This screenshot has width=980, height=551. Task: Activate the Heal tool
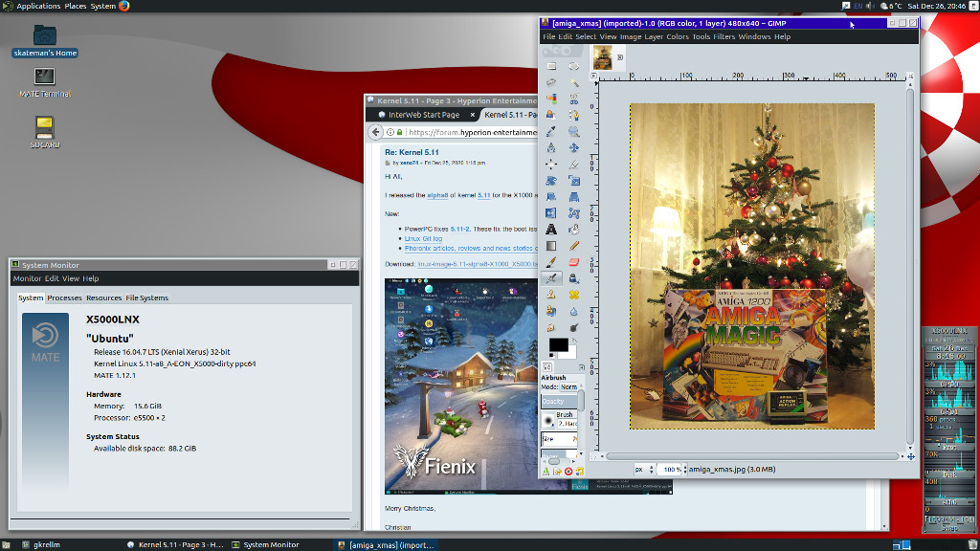pyautogui.click(x=574, y=295)
